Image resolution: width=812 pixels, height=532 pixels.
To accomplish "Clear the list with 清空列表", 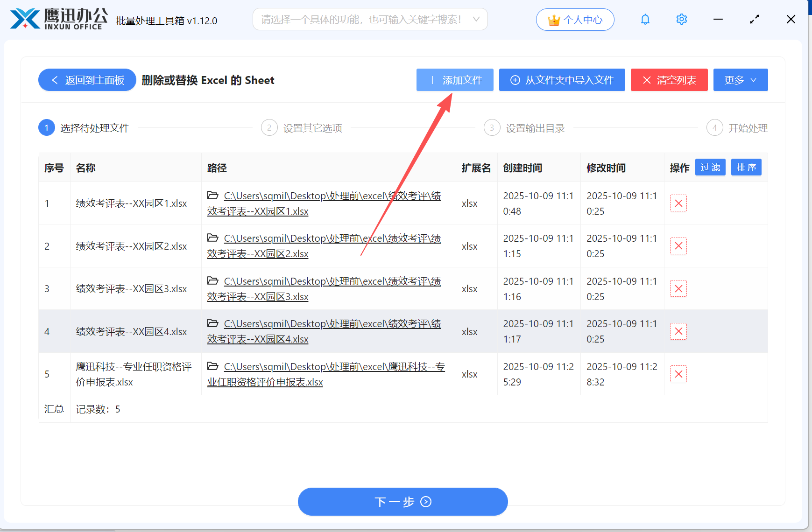I will pyautogui.click(x=669, y=80).
